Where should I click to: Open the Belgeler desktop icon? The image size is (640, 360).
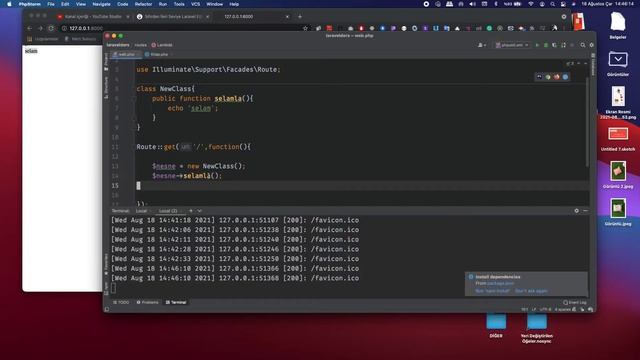click(618, 26)
